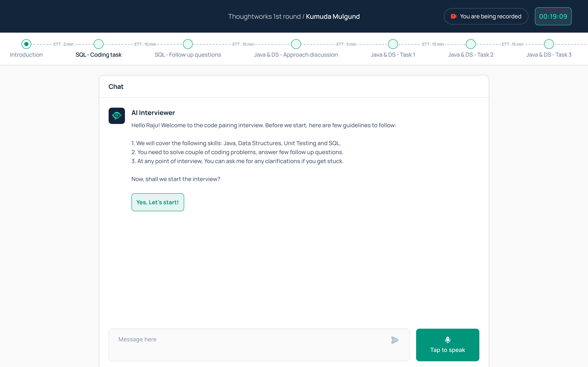Click the Chat panel header

116,87
